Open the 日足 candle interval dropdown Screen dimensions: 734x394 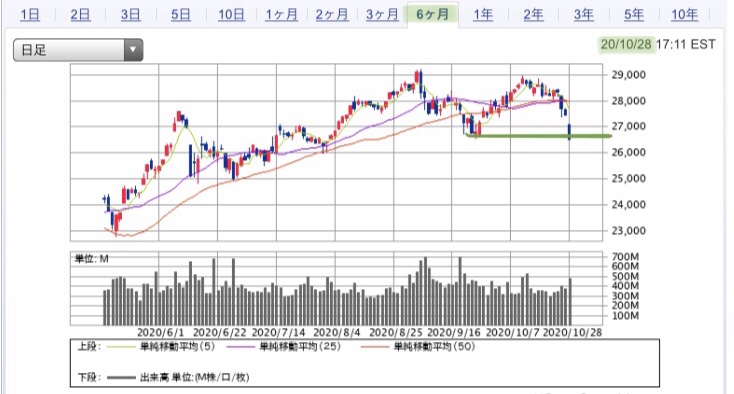[78, 50]
